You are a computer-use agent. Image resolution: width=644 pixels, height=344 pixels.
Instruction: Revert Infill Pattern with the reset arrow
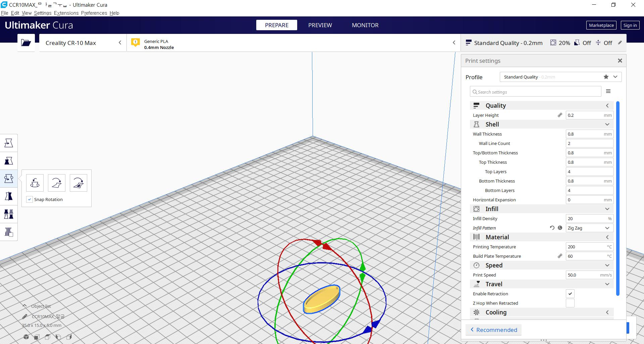click(x=552, y=228)
